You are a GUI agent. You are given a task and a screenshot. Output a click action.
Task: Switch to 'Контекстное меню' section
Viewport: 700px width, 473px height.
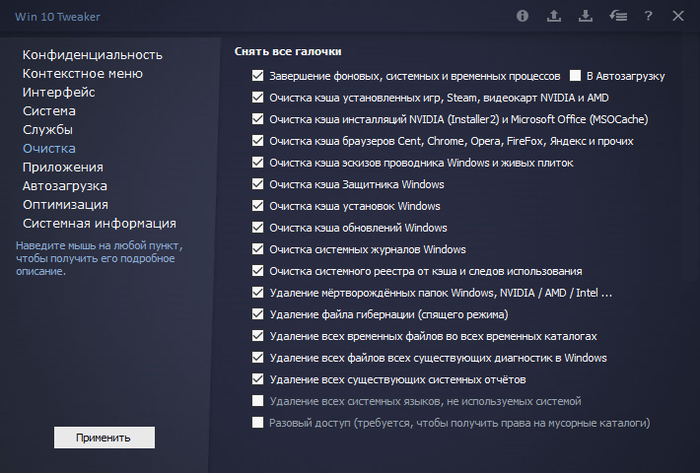[x=83, y=73]
